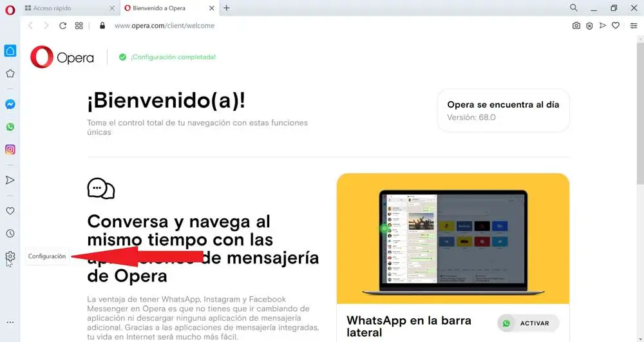Viewport: 644px width, 342px height.
Task: Click the Opera se encuentra al día text
Action: (x=503, y=105)
